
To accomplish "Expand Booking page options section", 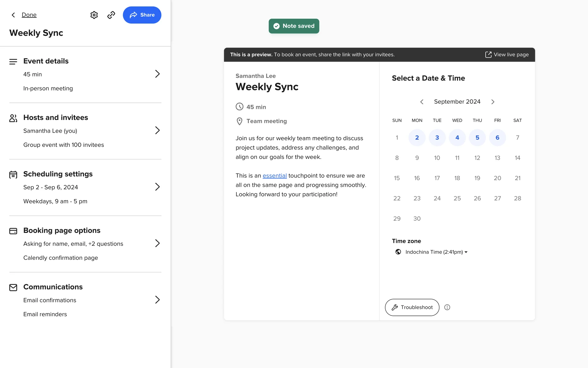I will point(157,243).
